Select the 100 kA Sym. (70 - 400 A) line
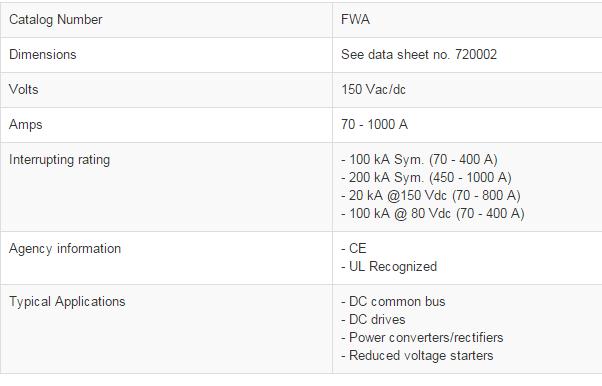The height and width of the screenshot is (386, 602). pyautogui.click(x=419, y=159)
